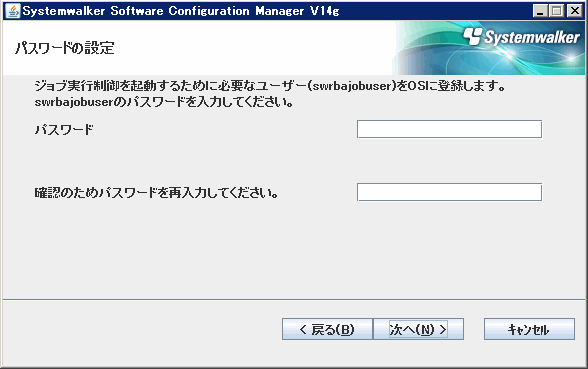
Task: Click the Java icon in the title bar
Action: tap(14, 11)
